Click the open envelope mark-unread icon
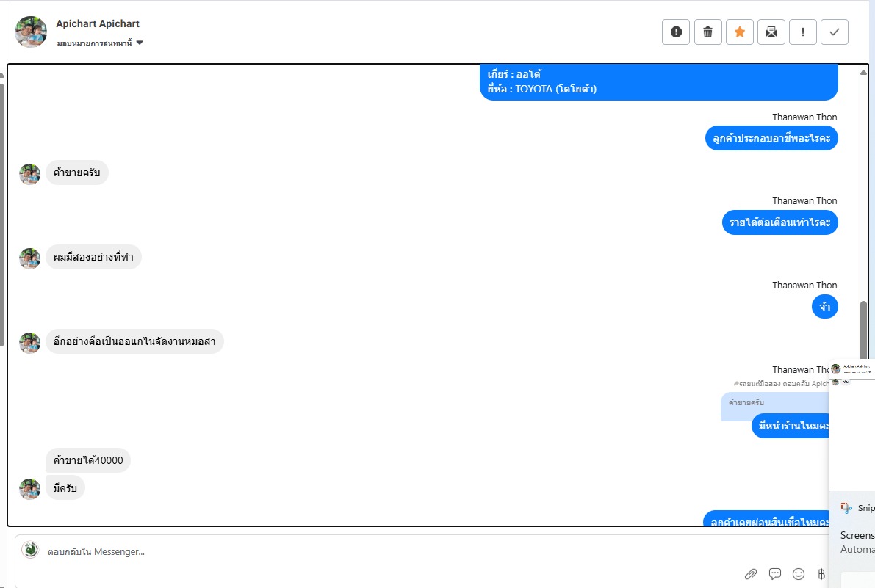 click(x=771, y=32)
